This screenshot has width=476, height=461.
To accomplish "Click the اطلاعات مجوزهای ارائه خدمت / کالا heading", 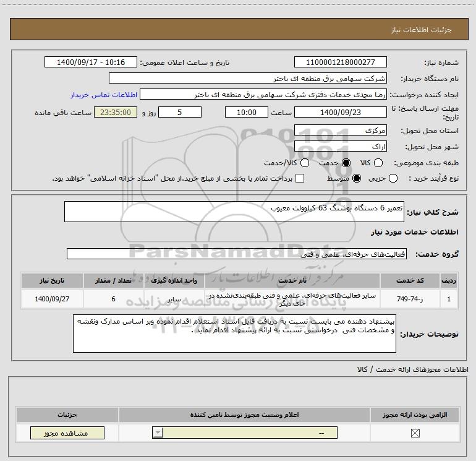I will pos(413,369).
